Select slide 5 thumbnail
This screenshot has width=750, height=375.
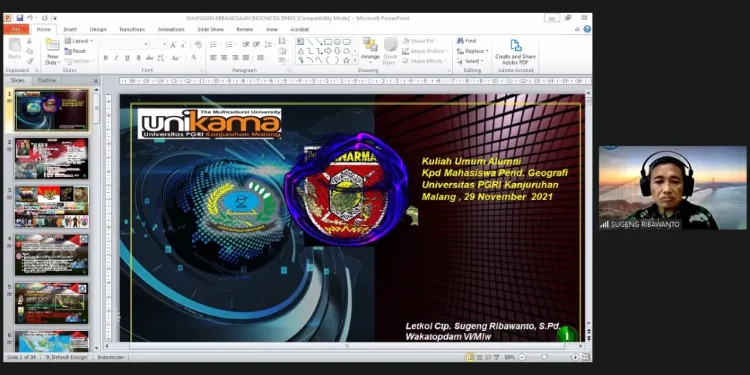coord(52,303)
